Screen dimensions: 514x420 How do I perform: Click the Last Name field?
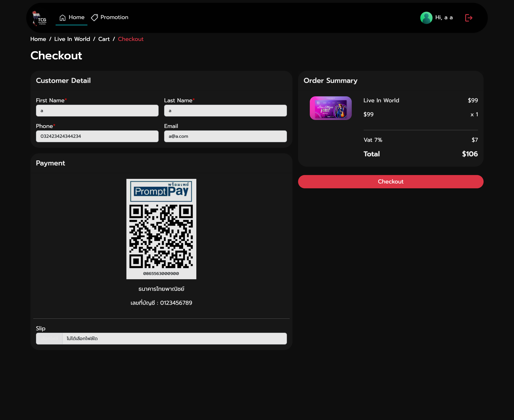click(x=225, y=111)
